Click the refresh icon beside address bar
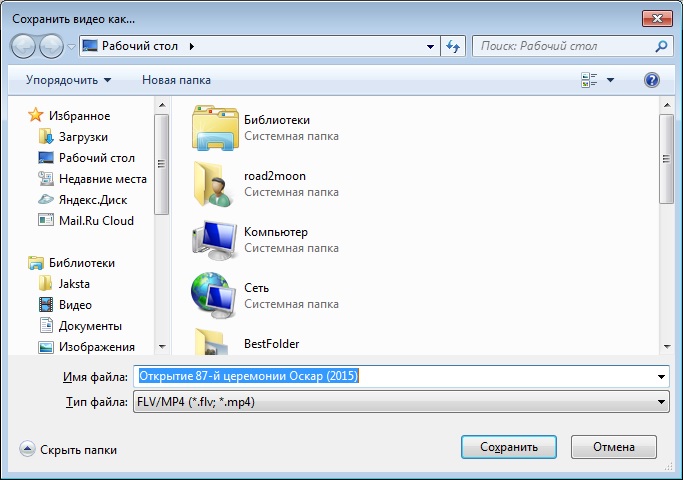Viewport: 683px width, 480px height. click(x=453, y=46)
